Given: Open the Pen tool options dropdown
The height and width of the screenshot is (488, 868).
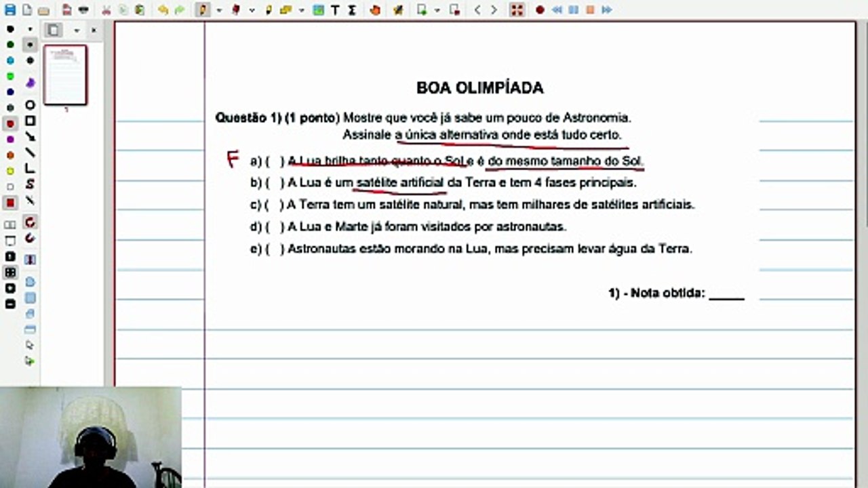Looking at the screenshot, I should click(x=218, y=10).
